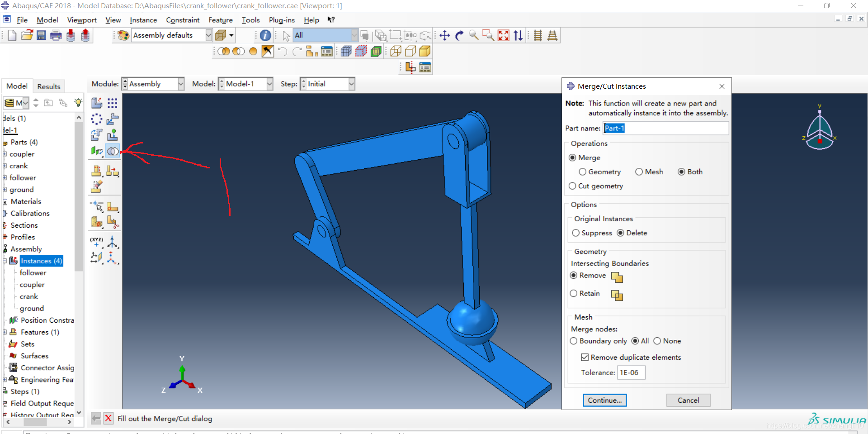Choose the Suppress original instances option
The image size is (868, 434).
point(576,233)
